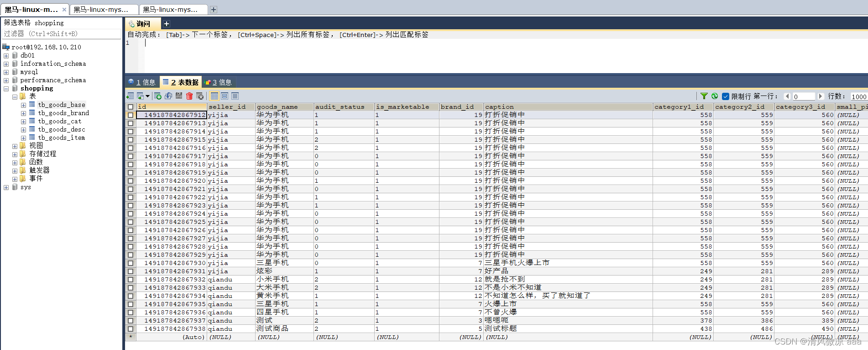This screenshot has height=350, width=868.
Task: Select the root@192.168.10.210 server node
Action: 46,47
